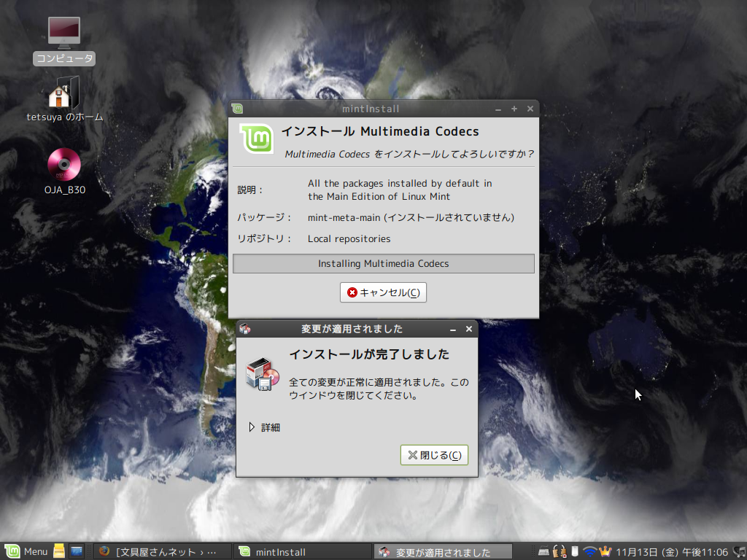Click the yellow file manager panel launcher

[x=58, y=551]
